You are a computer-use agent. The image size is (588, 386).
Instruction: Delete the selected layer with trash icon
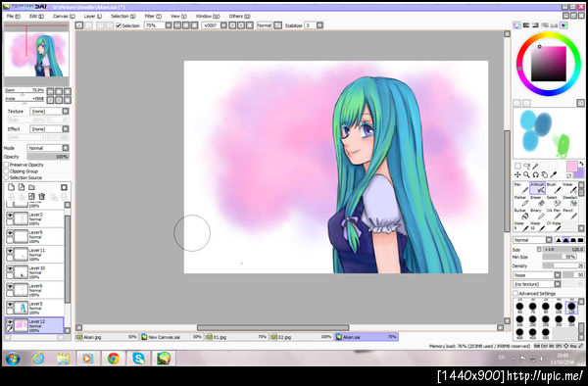(41, 196)
